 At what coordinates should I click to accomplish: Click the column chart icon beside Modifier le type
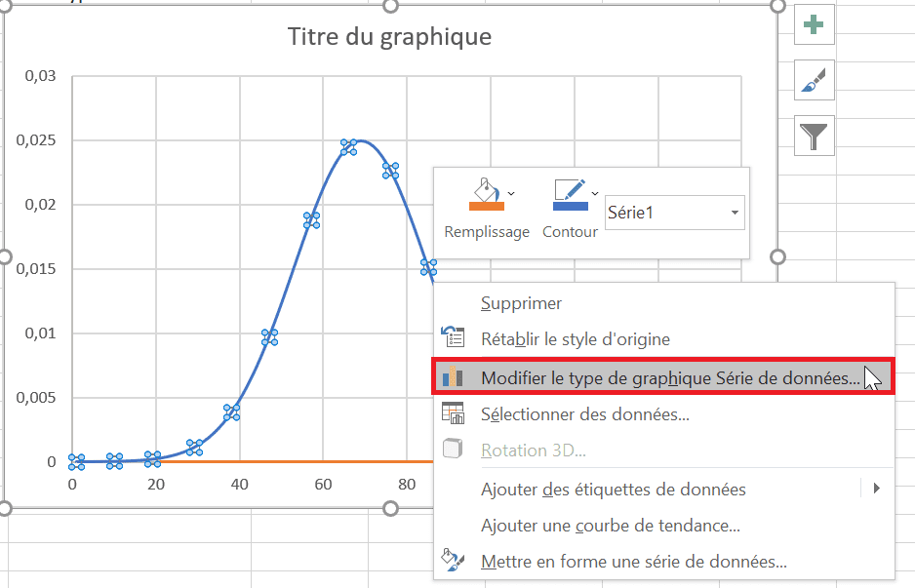tap(455, 375)
